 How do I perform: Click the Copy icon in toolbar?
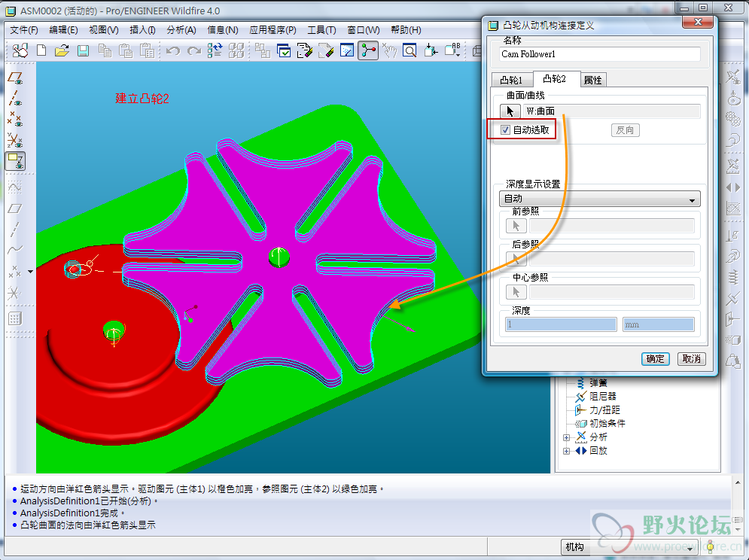tap(105, 50)
